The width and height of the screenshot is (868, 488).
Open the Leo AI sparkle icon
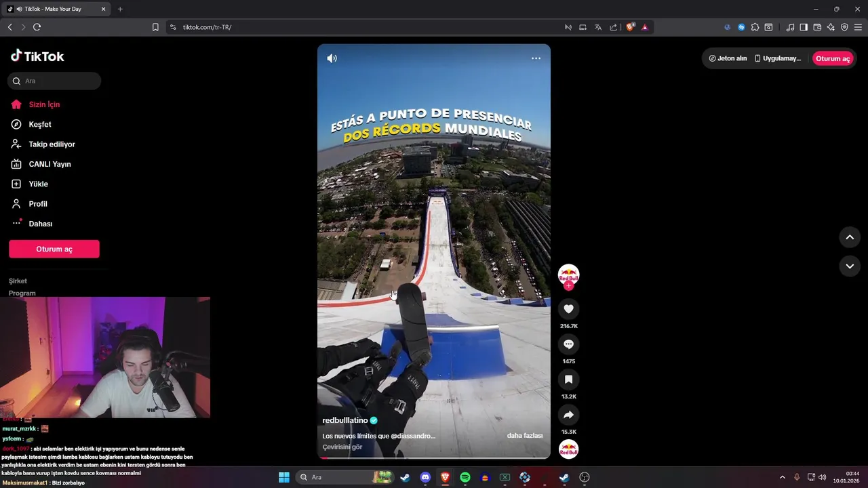click(x=831, y=27)
